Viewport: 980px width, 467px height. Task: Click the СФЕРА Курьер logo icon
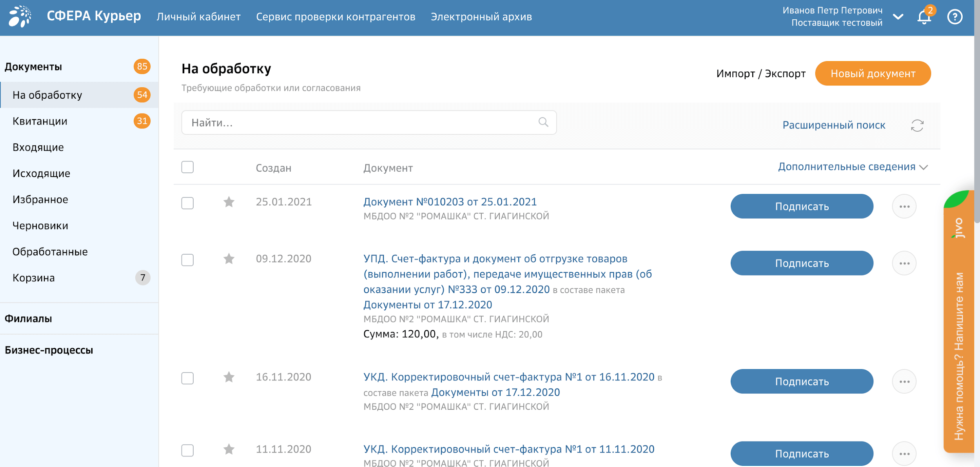(x=20, y=16)
